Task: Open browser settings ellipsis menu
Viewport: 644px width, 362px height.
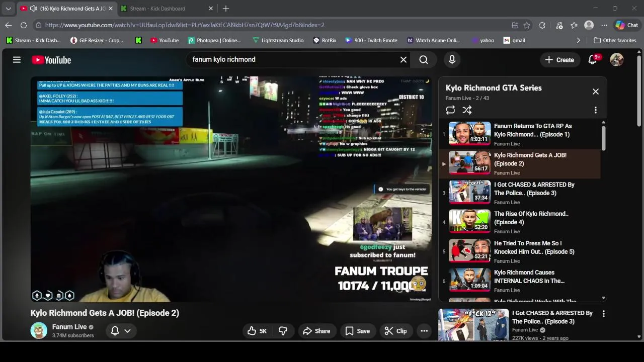Action: (x=604, y=25)
